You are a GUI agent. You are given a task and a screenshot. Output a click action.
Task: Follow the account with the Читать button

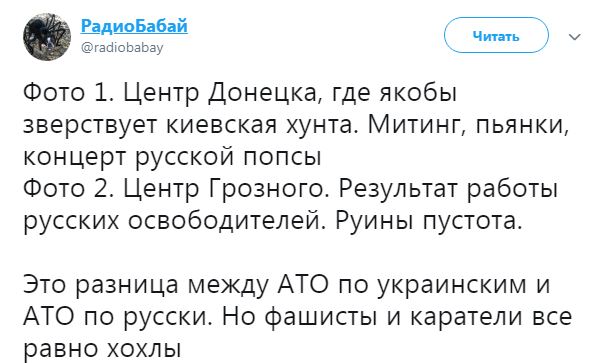[x=496, y=35]
